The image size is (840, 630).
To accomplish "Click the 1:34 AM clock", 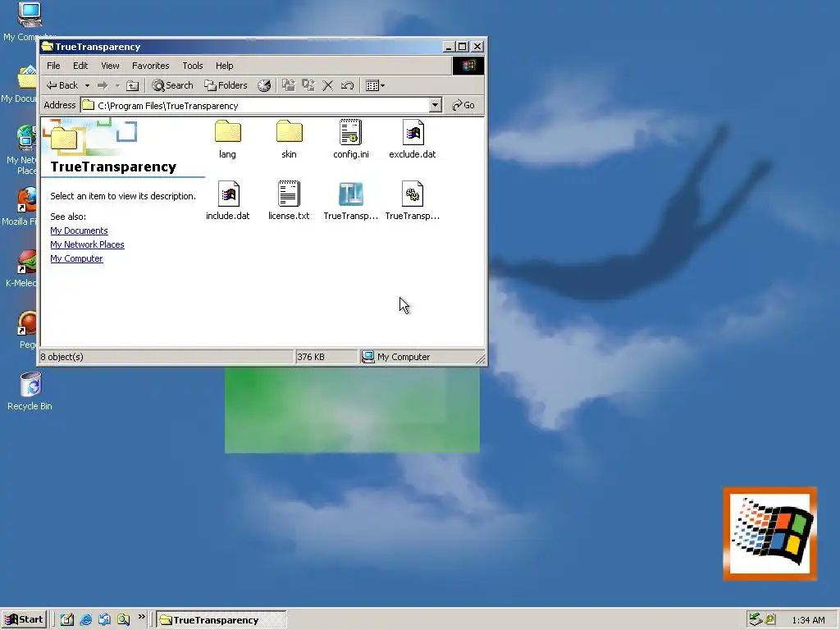I will [x=808, y=620].
